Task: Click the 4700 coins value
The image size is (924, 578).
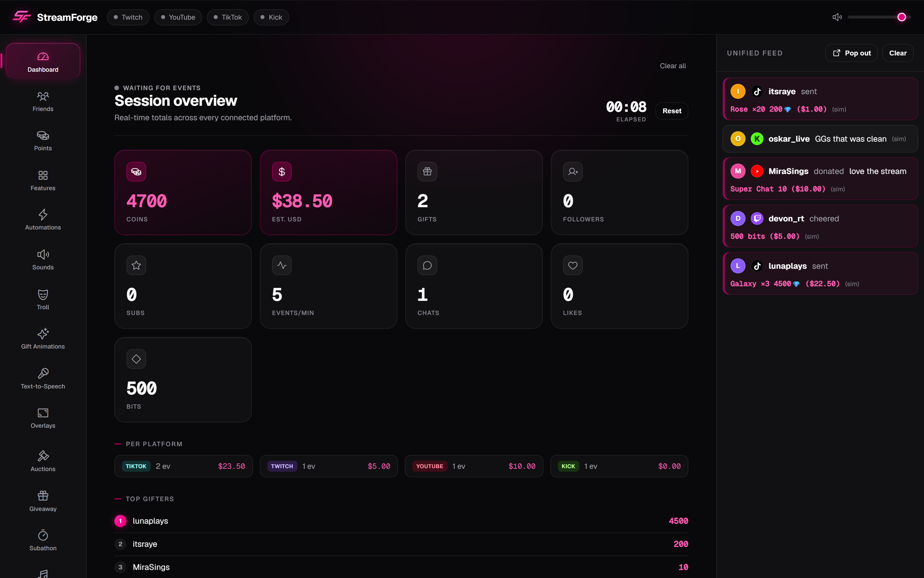Action: tap(147, 201)
